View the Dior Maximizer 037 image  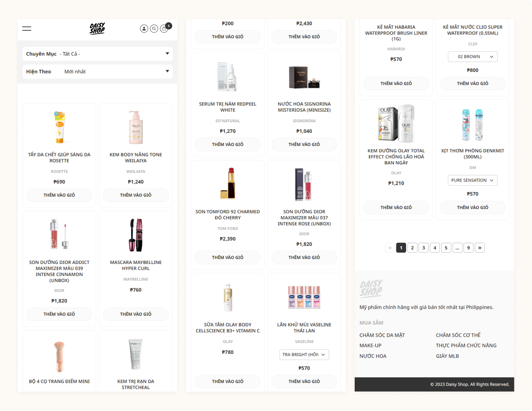[x=304, y=184]
